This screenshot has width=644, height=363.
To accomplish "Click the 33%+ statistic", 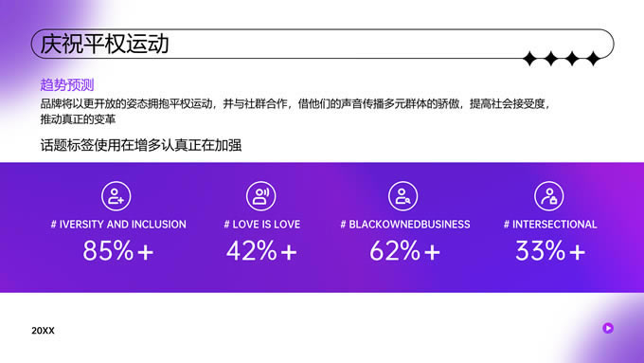I will tap(550, 251).
